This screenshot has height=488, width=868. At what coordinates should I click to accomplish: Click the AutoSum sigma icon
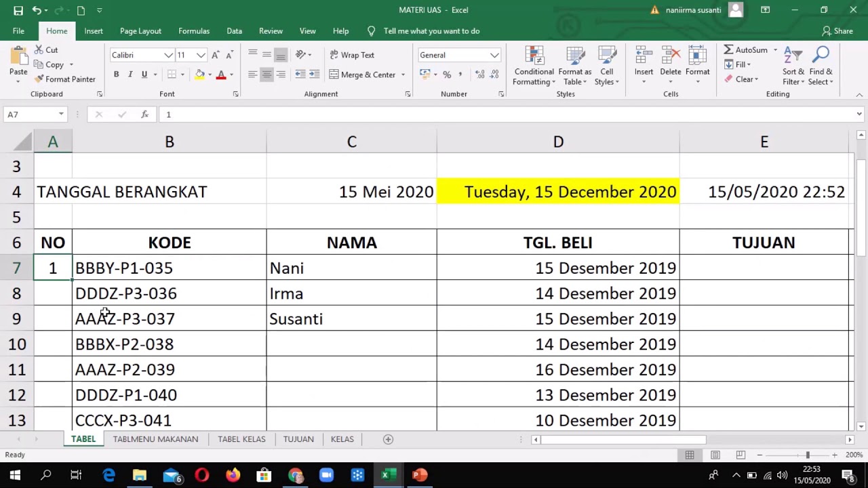(x=728, y=50)
